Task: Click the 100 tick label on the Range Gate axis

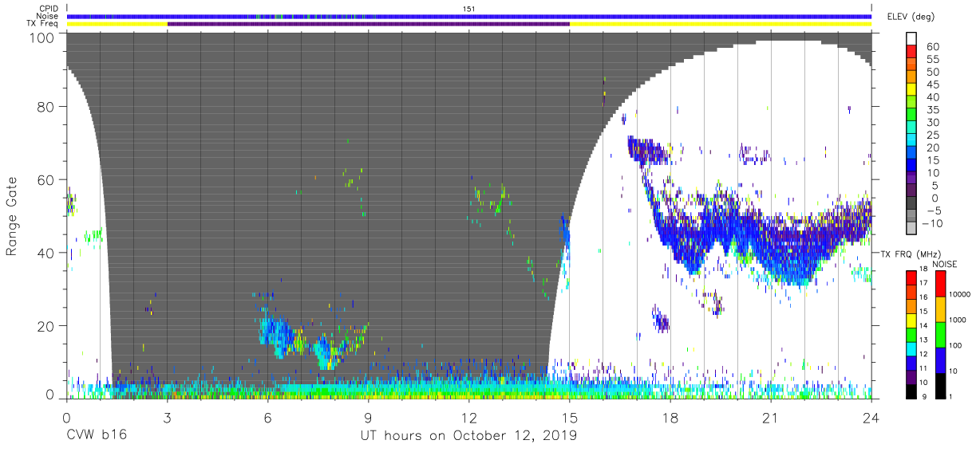Action: (41, 37)
